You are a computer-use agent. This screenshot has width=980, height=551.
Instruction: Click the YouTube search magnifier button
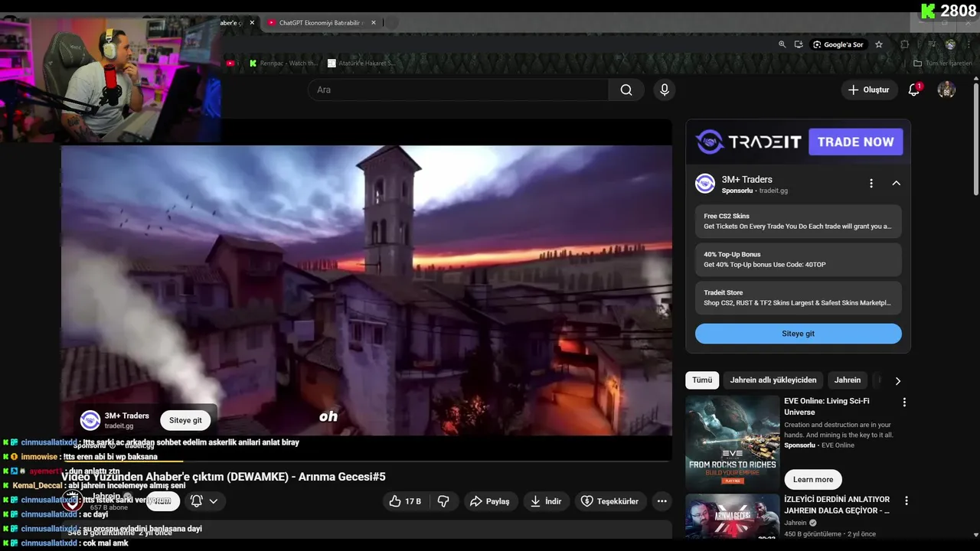click(626, 90)
